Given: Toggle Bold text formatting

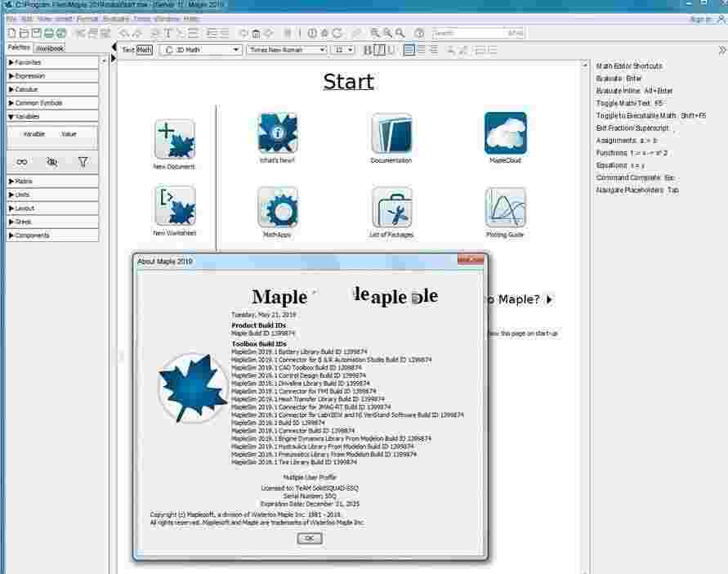Looking at the screenshot, I should 367,49.
